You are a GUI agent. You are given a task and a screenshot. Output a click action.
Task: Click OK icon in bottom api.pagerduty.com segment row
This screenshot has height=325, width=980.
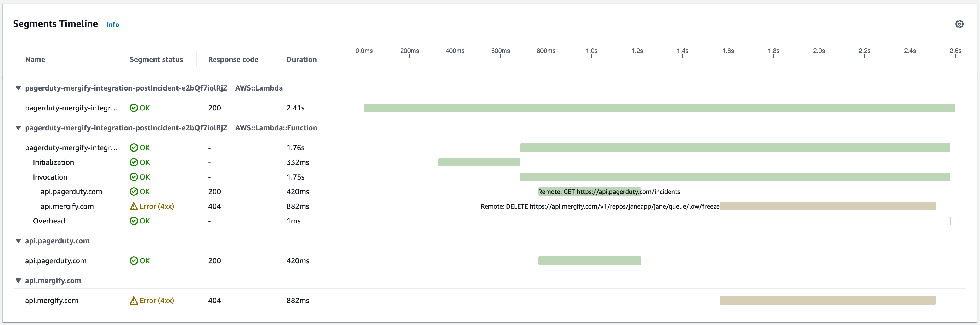coord(134,261)
